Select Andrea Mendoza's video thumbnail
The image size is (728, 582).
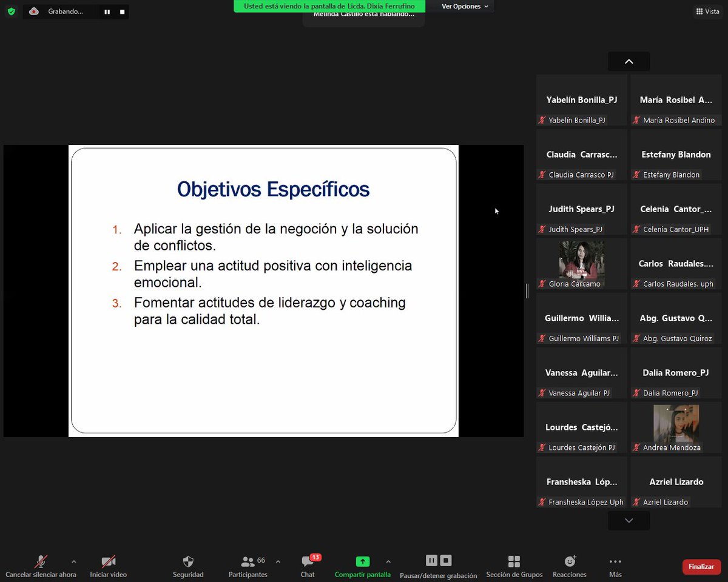[x=676, y=427]
